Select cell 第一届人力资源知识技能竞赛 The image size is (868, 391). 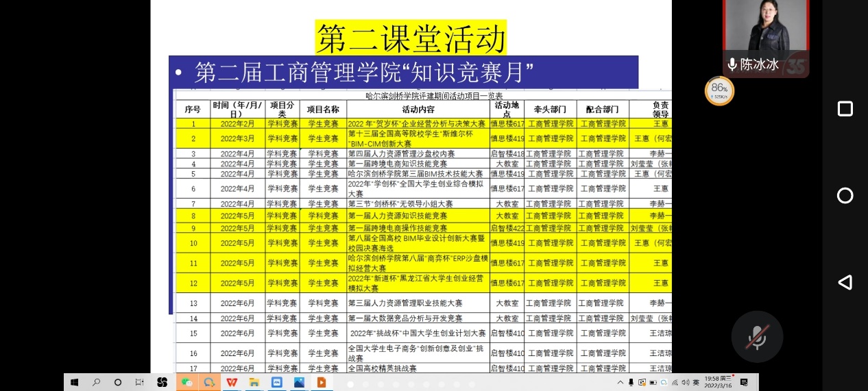[x=418, y=216]
